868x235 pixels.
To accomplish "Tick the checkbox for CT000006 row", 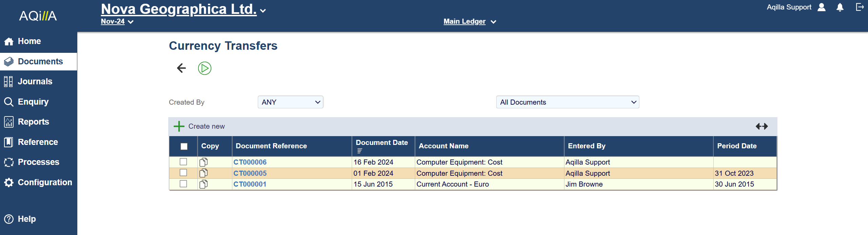I will 184,162.
